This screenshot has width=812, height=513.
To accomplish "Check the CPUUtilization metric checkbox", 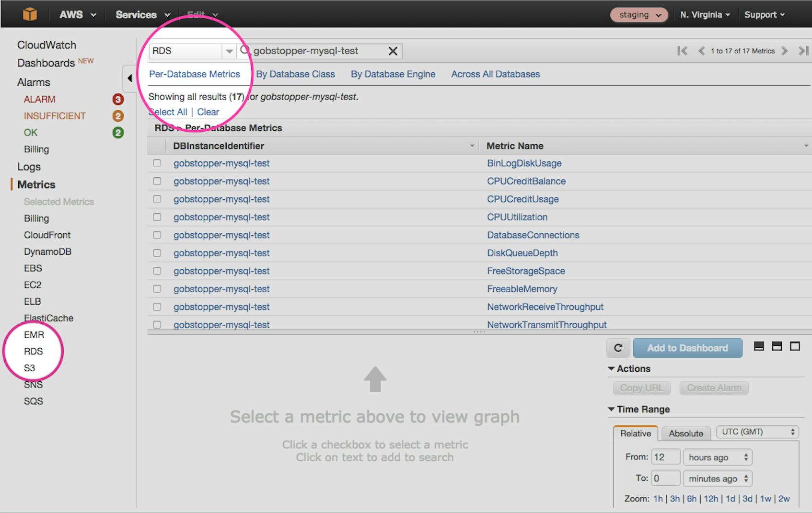I will 157,217.
